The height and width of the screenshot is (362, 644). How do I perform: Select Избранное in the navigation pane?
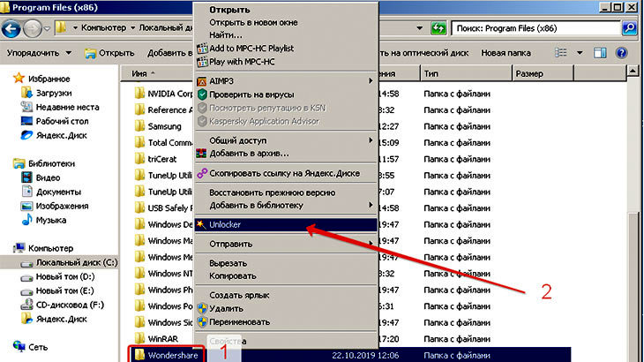[x=41, y=79]
